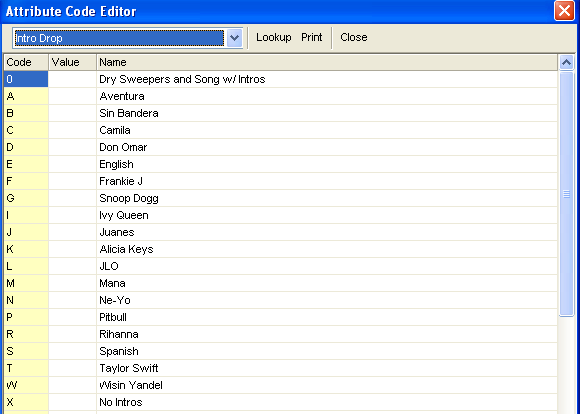Viewport: 580px width, 414px height.
Task: Click code cell A
Action: click(x=26, y=96)
